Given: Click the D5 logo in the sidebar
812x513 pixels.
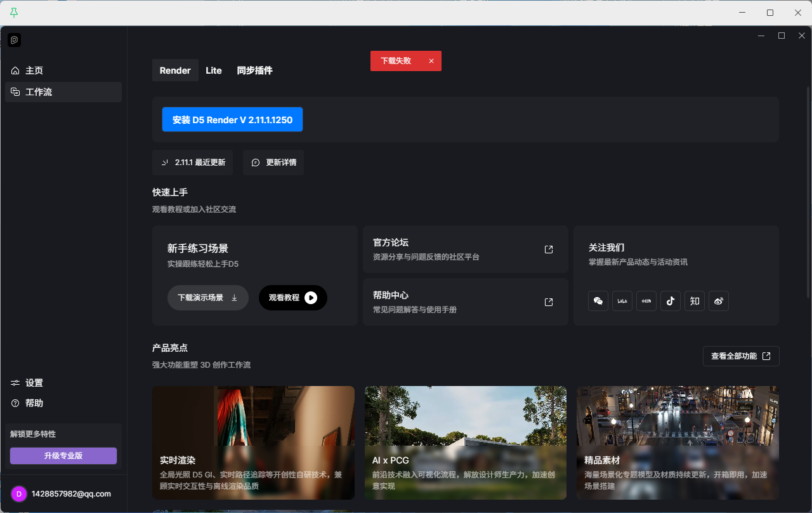Looking at the screenshot, I should click(15, 40).
